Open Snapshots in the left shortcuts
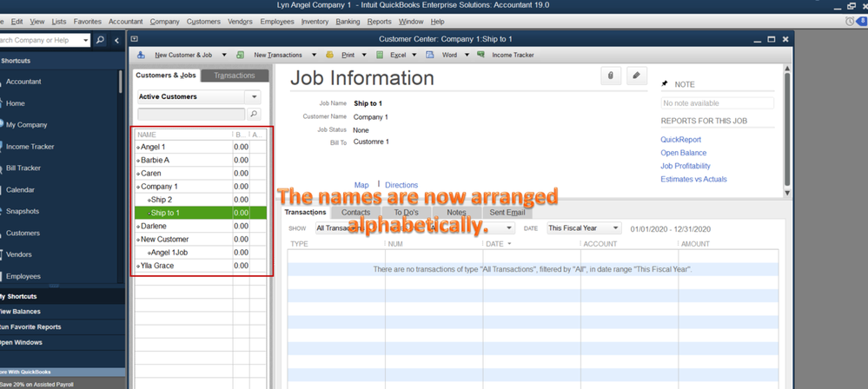This screenshot has width=868, height=389. 22,211
